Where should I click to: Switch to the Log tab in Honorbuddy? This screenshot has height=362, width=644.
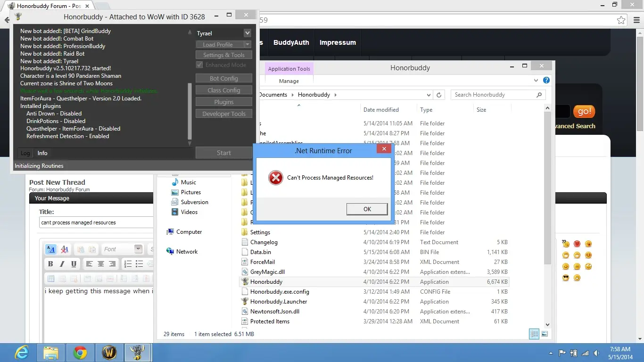(25, 153)
